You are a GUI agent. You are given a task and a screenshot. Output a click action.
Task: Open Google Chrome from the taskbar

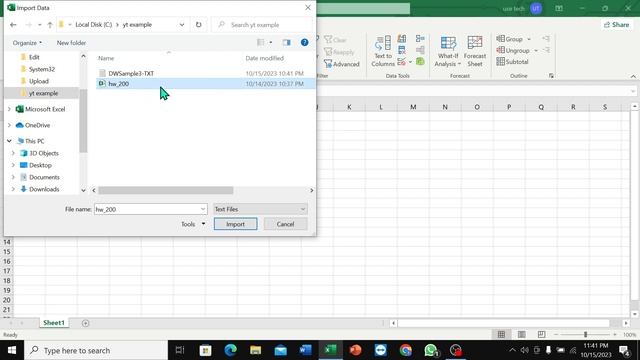point(405,350)
